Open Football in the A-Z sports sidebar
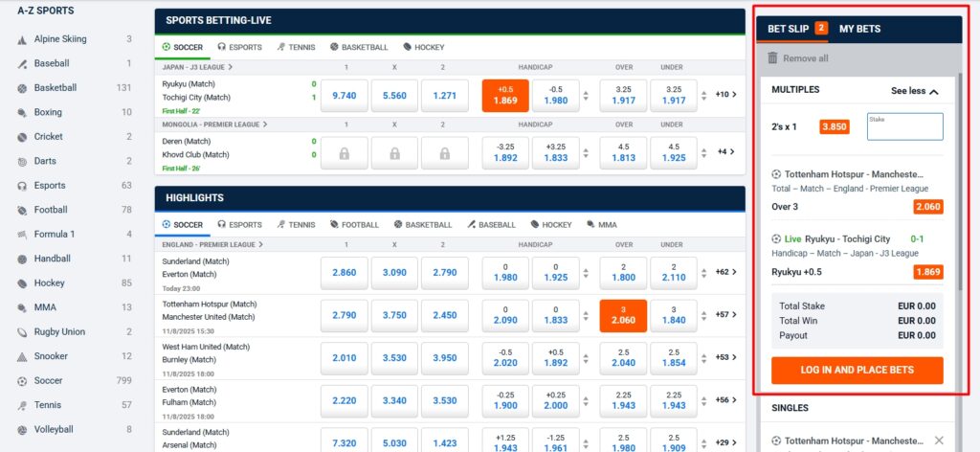 coord(75,210)
